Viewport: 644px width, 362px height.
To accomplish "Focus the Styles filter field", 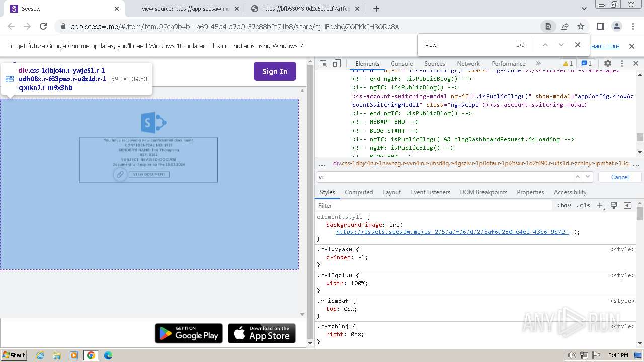I will (x=434, y=205).
